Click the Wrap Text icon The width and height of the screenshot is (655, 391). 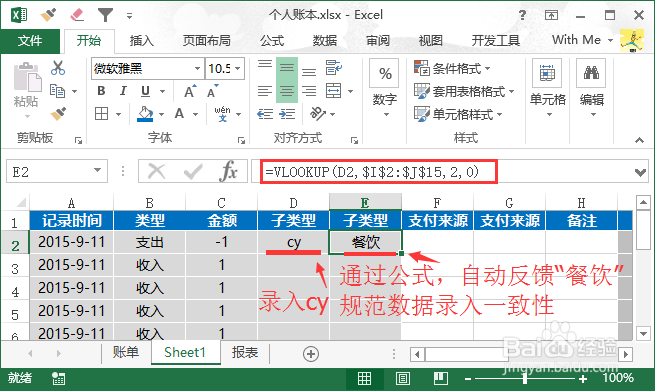point(334,68)
